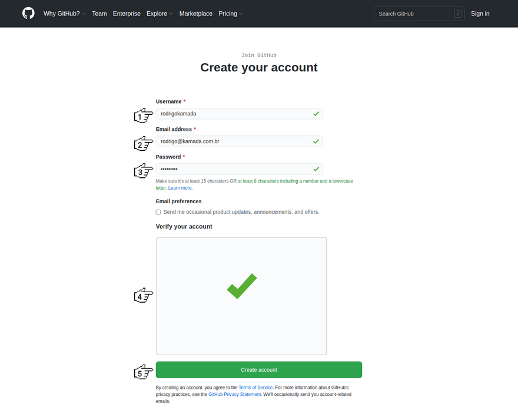The height and width of the screenshot is (420, 518).
Task: Click the green checkmark in Password field
Action: [x=316, y=169]
